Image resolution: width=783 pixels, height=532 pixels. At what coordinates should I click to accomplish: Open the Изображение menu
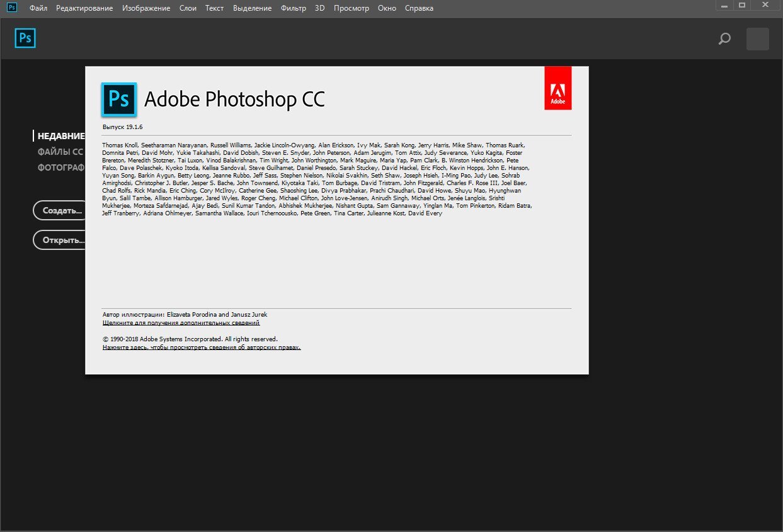click(x=146, y=8)
